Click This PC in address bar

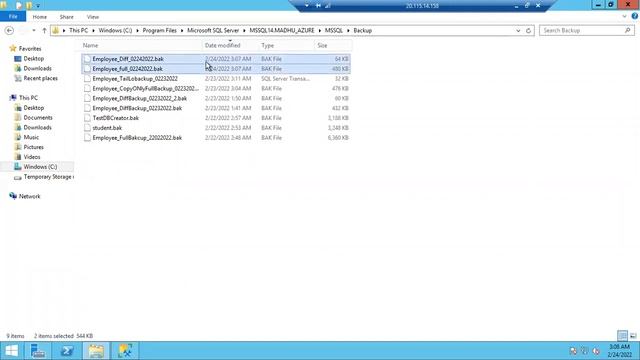(x=78, y=31)
